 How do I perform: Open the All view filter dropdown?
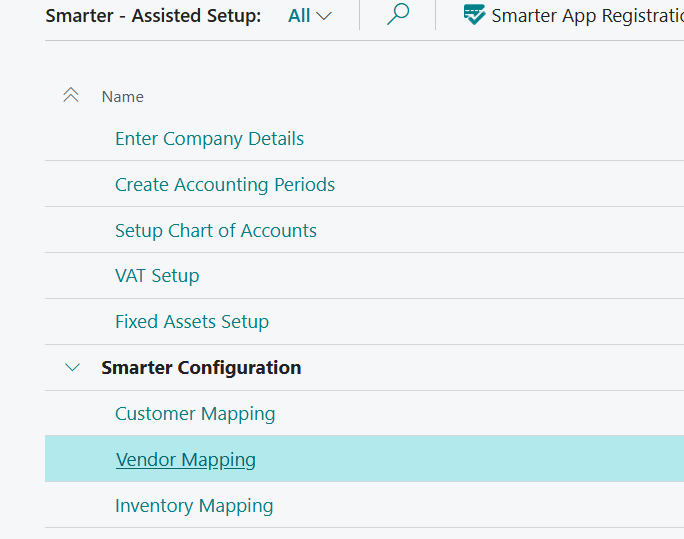[310, 16]
